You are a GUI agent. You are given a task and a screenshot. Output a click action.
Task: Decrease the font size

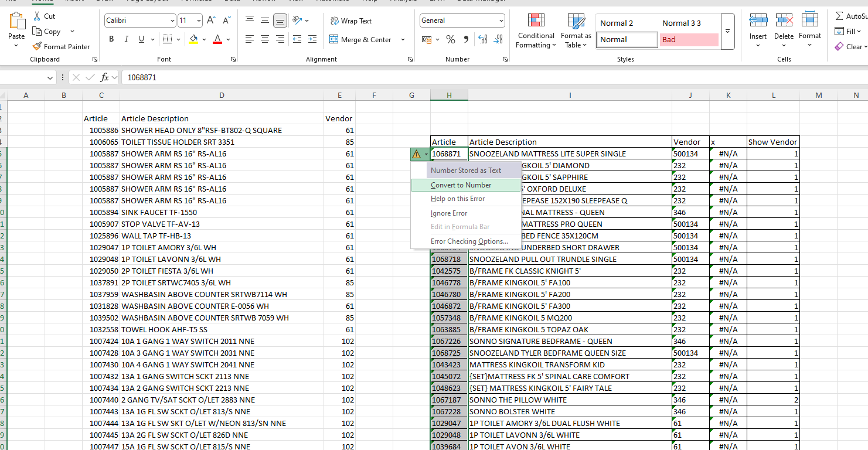(x=226, y=21)
